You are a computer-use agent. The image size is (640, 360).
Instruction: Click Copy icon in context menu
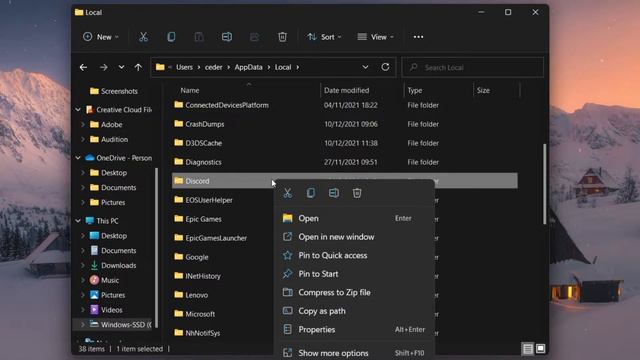coord(311,193)
